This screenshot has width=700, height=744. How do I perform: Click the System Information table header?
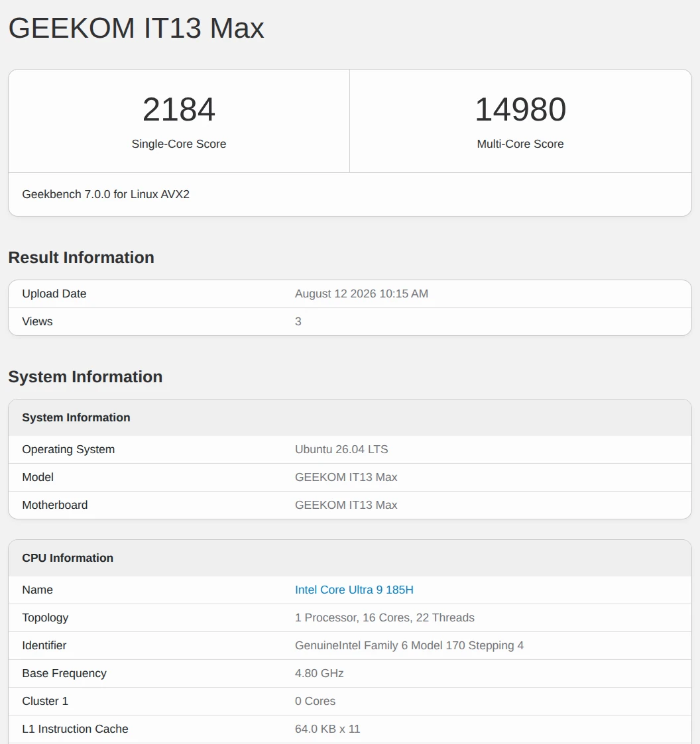[x=76, y=417]
